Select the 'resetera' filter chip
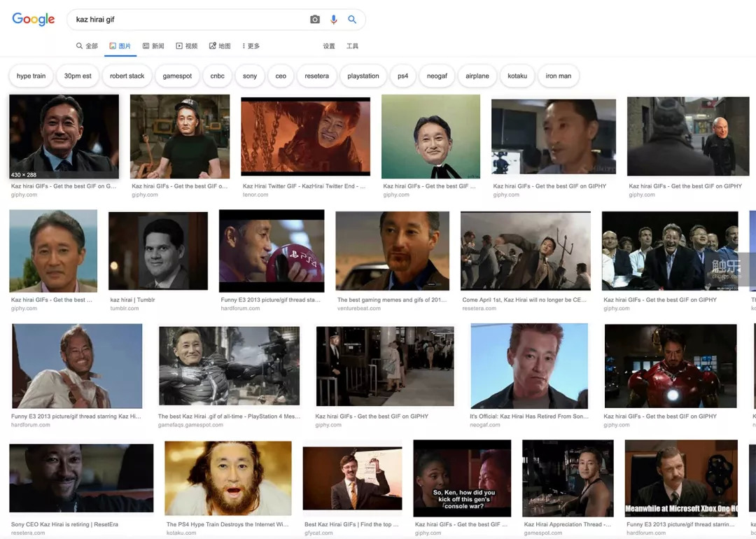This screenshot has width=756, height=539. point(316,76)
